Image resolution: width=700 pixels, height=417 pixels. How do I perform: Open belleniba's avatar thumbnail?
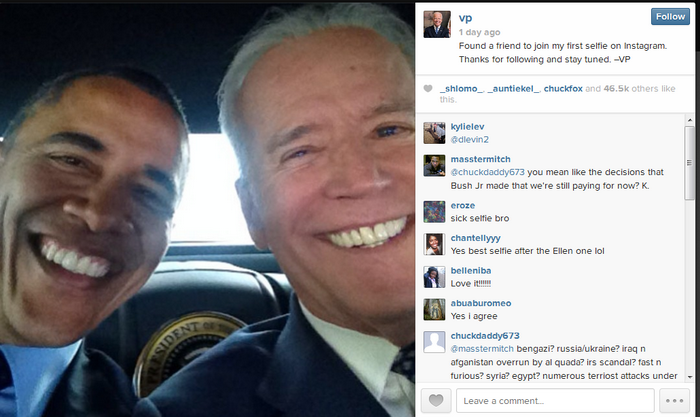[x=434, y=277]
